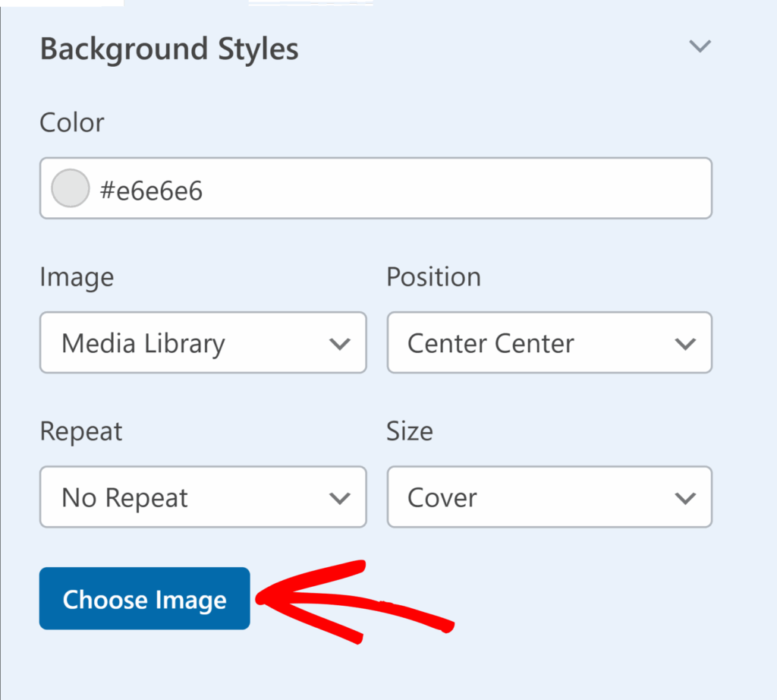The height and width of the screenshot is (700, 777).
Task: Focus the #e6e6e6 hex color field
Action: pos(376,188)
